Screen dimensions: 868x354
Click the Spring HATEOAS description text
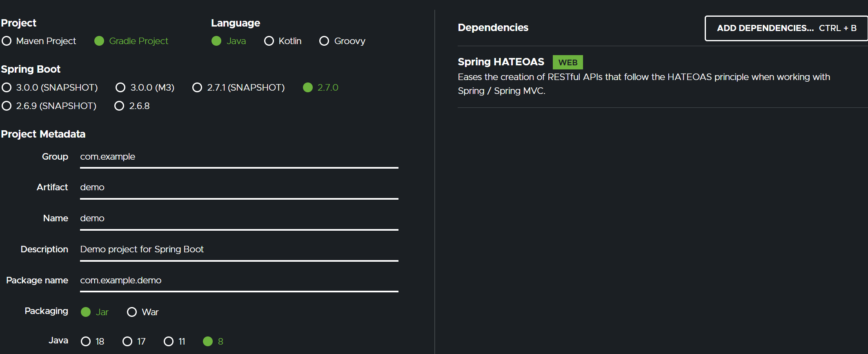tap(644, 84)
